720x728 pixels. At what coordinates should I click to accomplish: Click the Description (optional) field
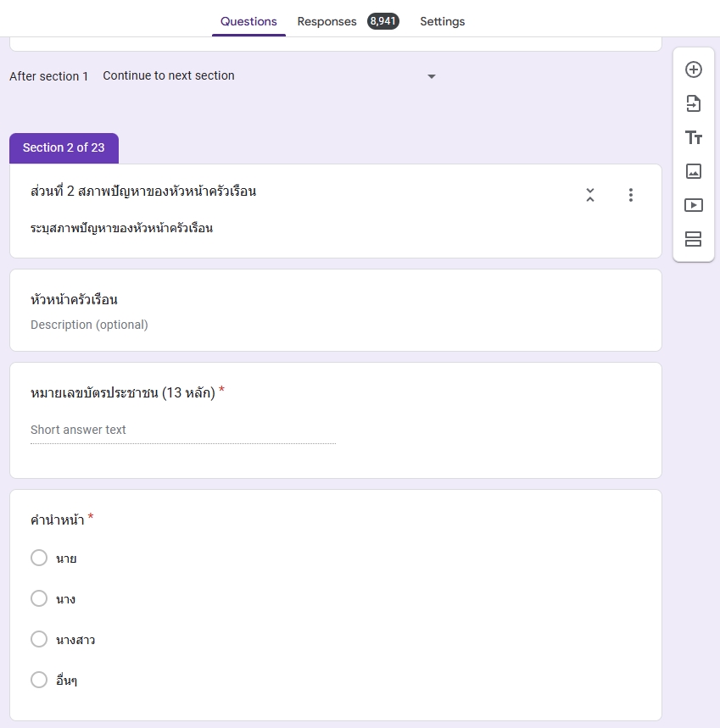89,325
